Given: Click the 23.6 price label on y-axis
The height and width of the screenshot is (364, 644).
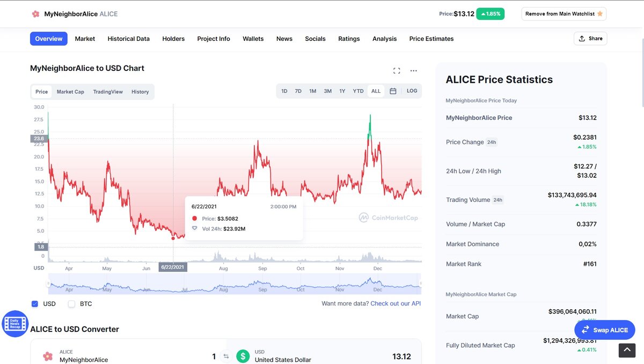Looking at the screenshot, I should click(x=39, y=139).
